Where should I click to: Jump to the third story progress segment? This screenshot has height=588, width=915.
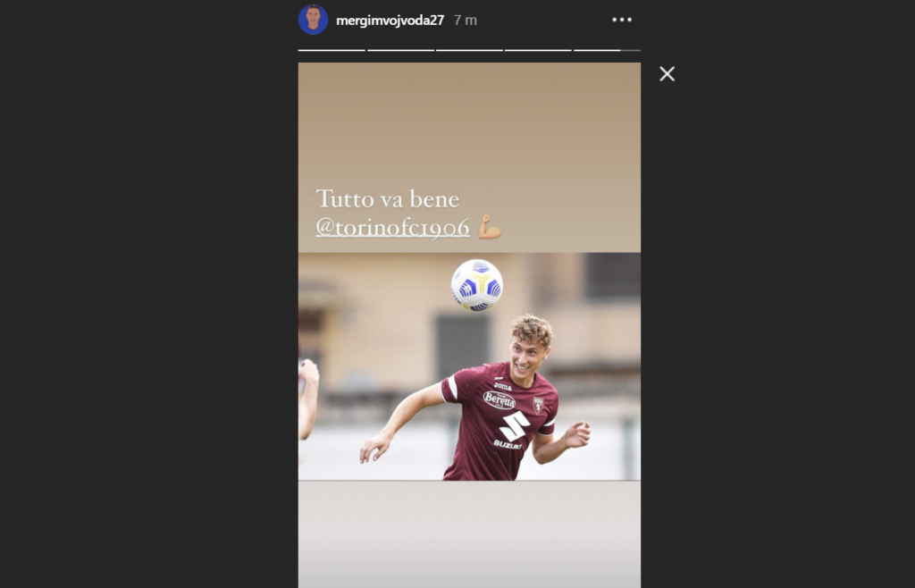[x=470, y=50]
